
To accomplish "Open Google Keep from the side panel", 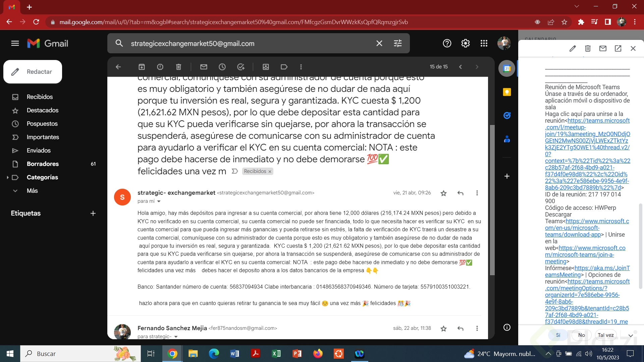I will pyautogui.click(x=507, y=92).
